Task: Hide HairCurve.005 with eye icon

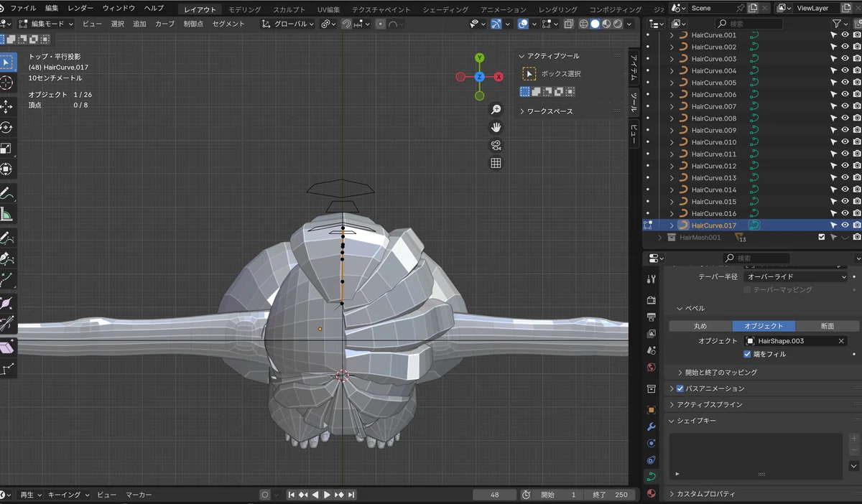Action: pyautogui.click(x=845, y=83)
